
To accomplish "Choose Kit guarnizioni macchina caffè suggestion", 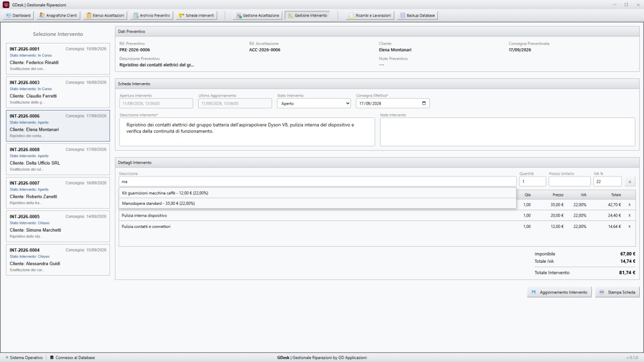I will coord(317,193).
